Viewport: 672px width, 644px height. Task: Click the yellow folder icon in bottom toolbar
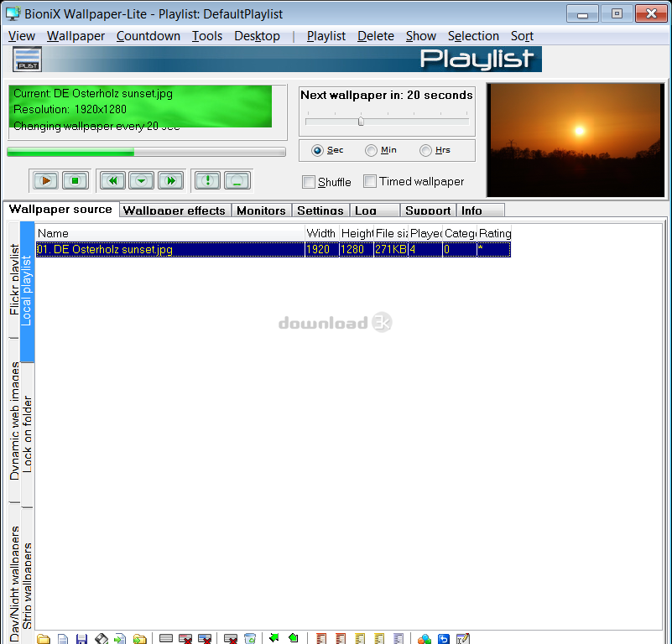(x=44, y=639)
